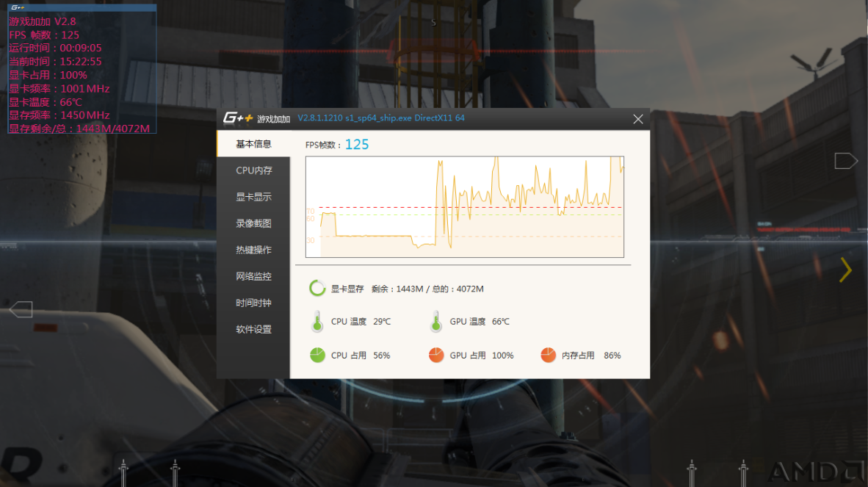
Task: Click the CPU 占用 pie icon
Action: coord(317,356)
